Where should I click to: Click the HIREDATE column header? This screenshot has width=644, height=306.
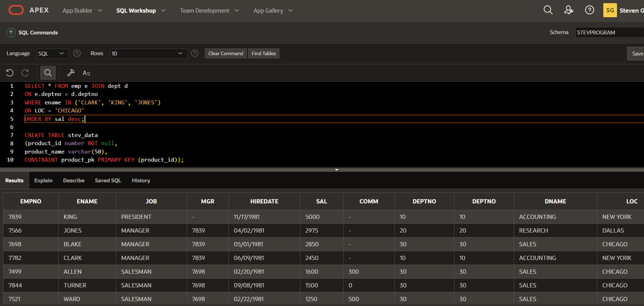pos(264,201)
